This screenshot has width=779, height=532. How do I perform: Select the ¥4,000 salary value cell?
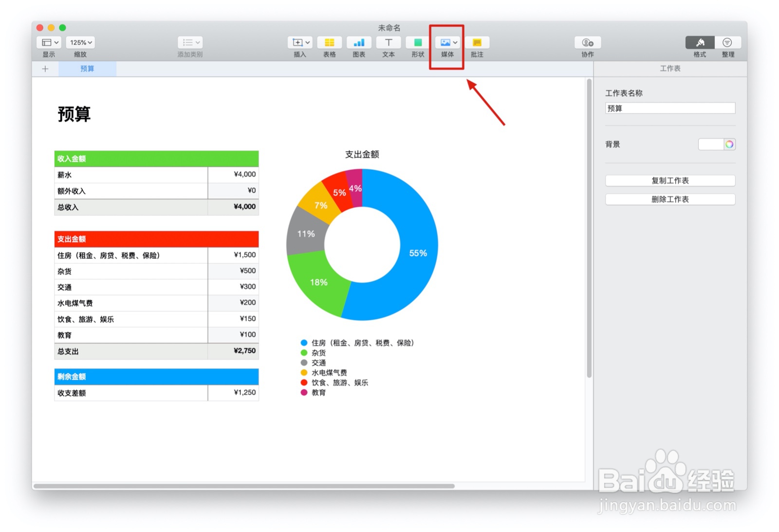[x=233, y=175]
